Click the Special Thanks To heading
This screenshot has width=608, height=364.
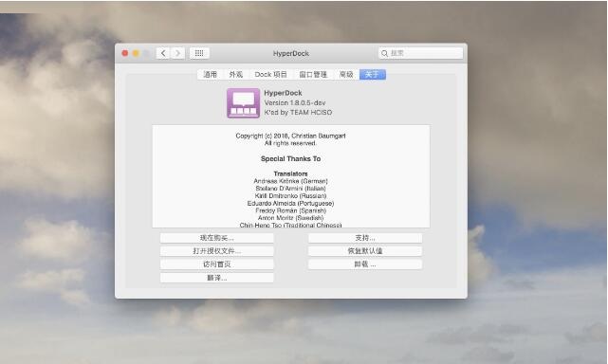tap(290, 159)
